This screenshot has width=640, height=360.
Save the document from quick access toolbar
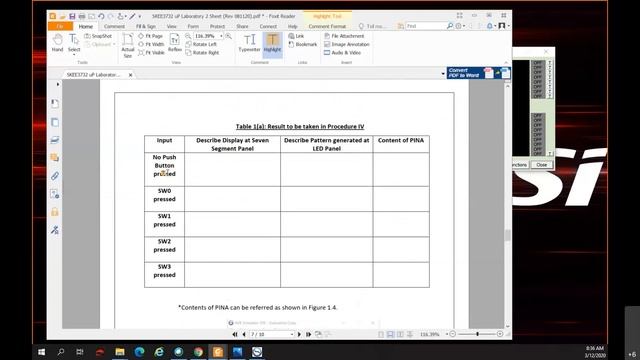click(72, 16)
